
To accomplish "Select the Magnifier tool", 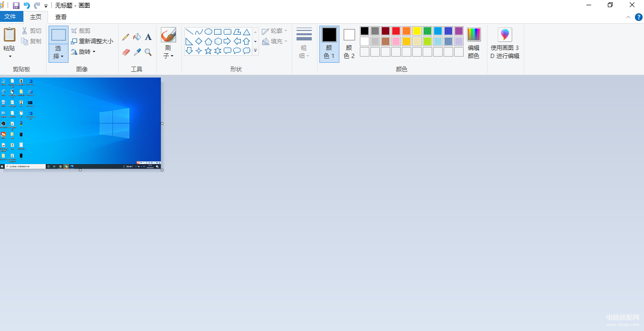I will coord(149,52).
